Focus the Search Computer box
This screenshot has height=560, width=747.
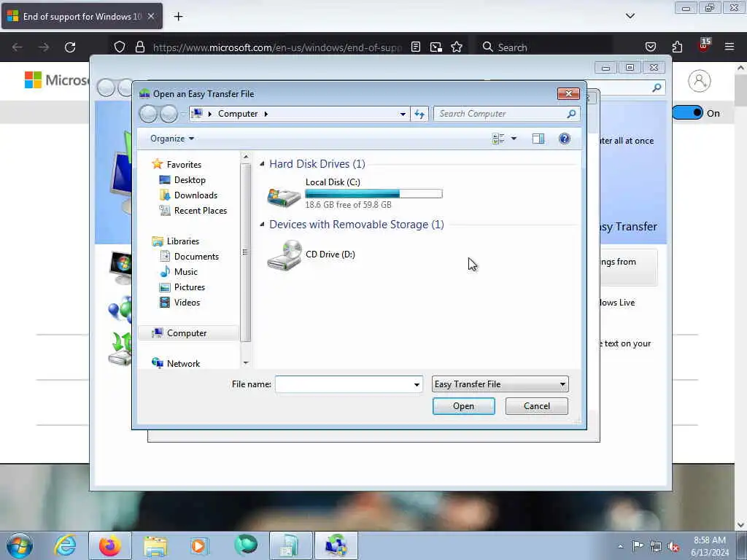pos(501,114)
